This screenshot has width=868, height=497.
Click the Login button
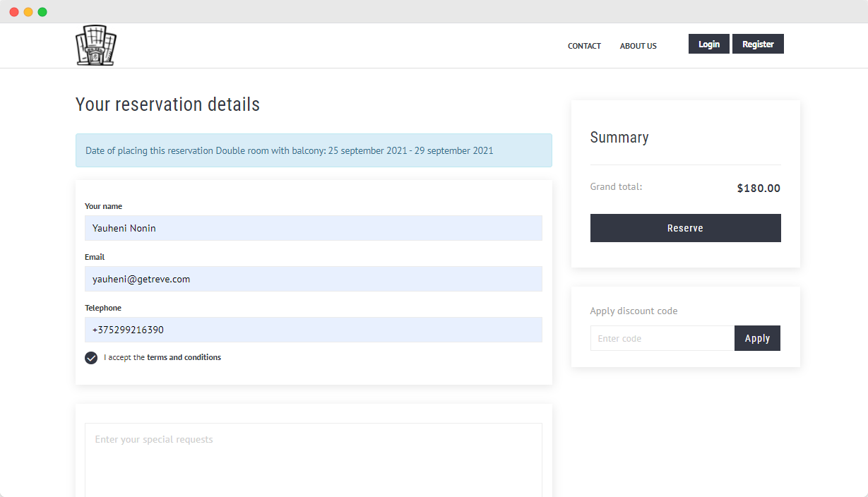[709, 44]
